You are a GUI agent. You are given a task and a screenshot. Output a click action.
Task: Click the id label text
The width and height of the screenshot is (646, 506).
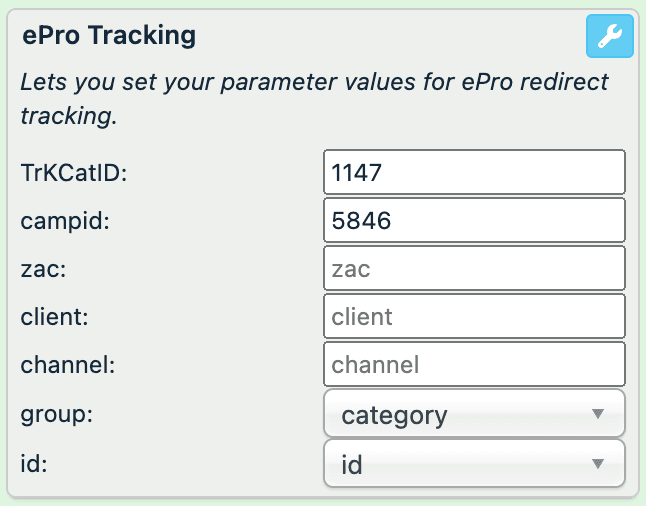pos(34,464)
